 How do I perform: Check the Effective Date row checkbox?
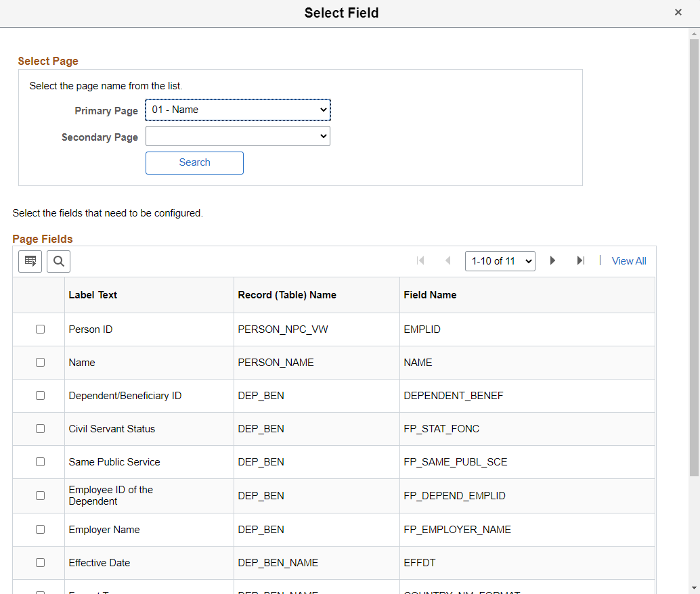pyautogui.click(x=40, y=563)
